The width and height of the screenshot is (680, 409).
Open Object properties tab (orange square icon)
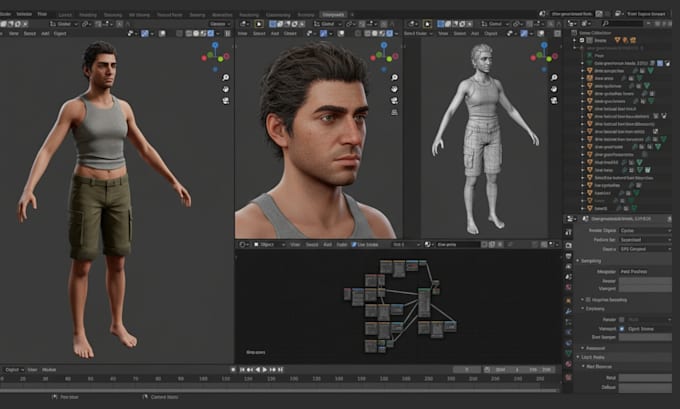pyautogui.click(x=569, y=300)
